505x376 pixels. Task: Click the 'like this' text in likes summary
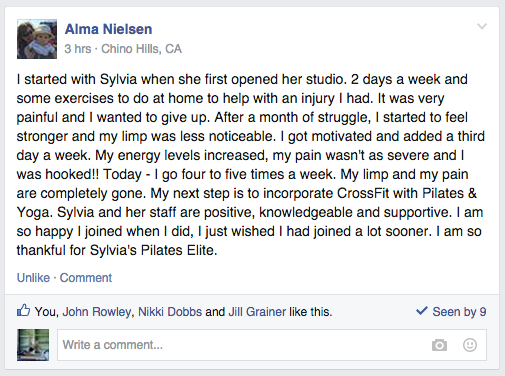pos(310,312)
